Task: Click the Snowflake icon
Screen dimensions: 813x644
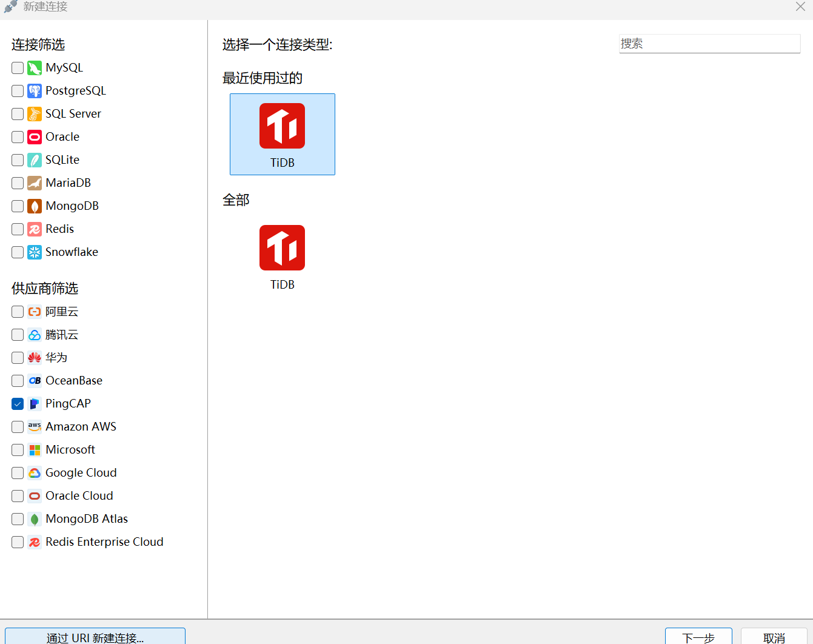Action: click(x=35, y=252)
